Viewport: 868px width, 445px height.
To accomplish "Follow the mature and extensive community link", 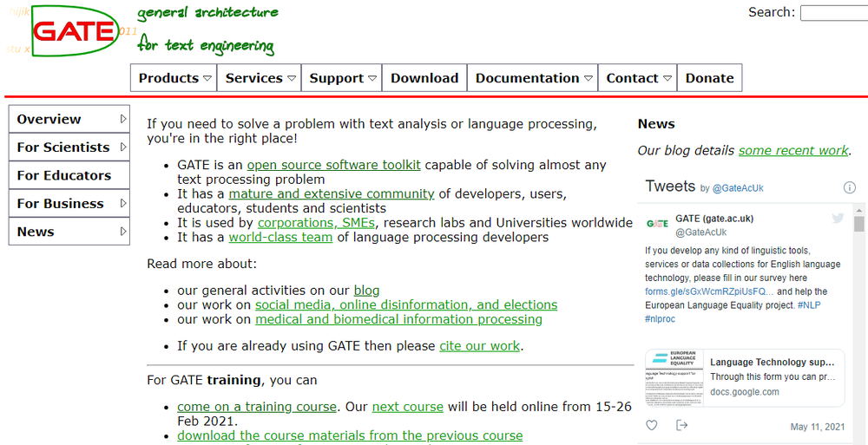I will point(331,193).
